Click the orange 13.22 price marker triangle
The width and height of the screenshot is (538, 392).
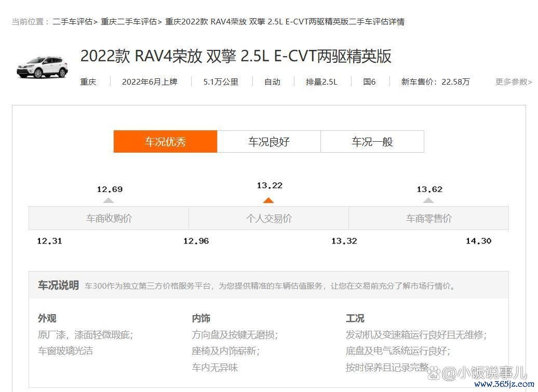(x=268, y=200)
